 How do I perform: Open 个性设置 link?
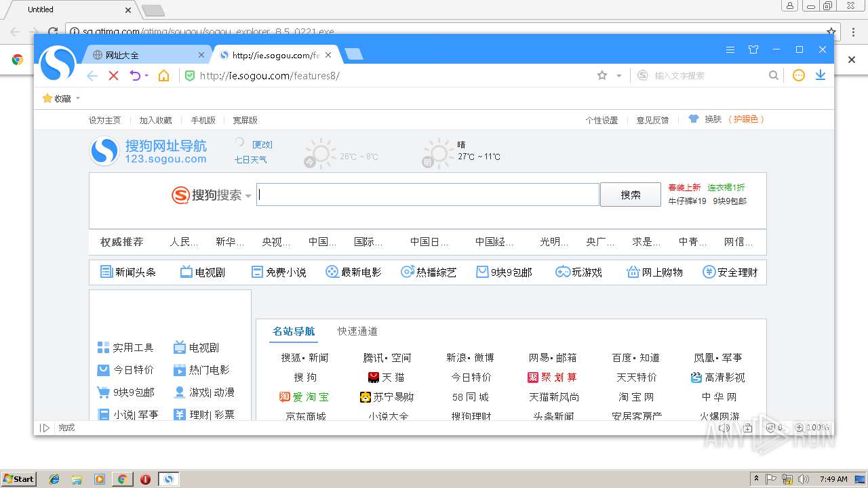click(x=602, y=120)
